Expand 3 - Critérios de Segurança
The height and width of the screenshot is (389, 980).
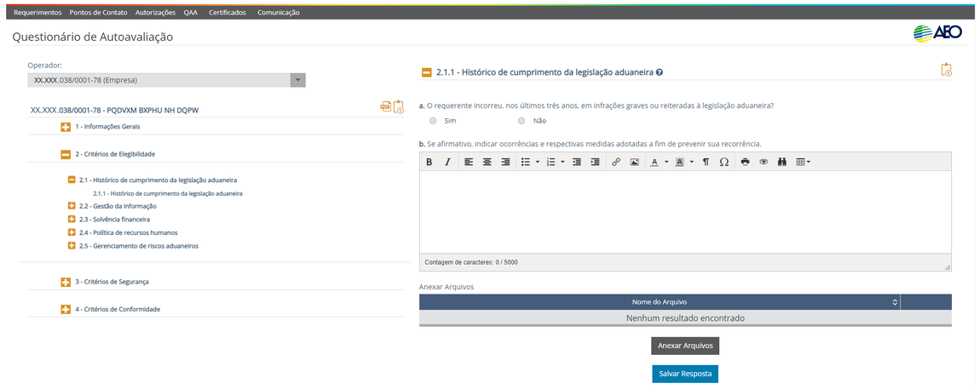[65, 283]
